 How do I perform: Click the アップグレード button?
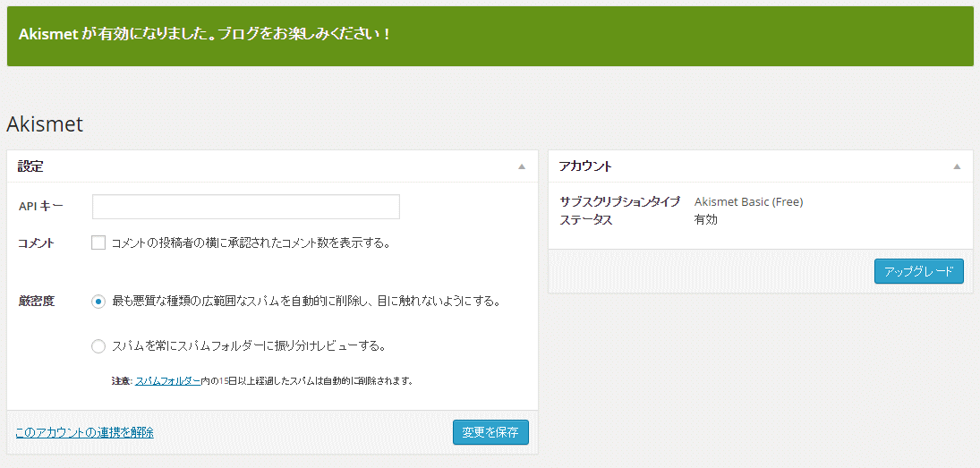click(919, 272)
